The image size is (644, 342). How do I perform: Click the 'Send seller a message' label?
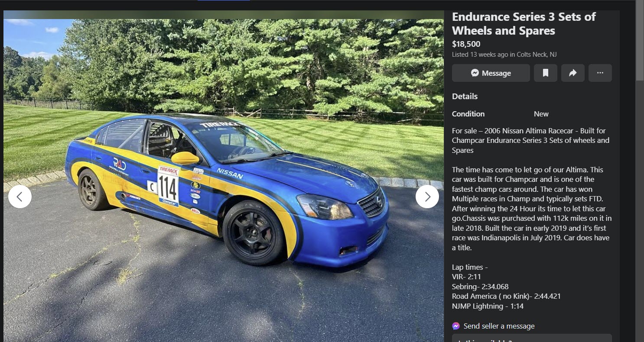pos(499,326)
